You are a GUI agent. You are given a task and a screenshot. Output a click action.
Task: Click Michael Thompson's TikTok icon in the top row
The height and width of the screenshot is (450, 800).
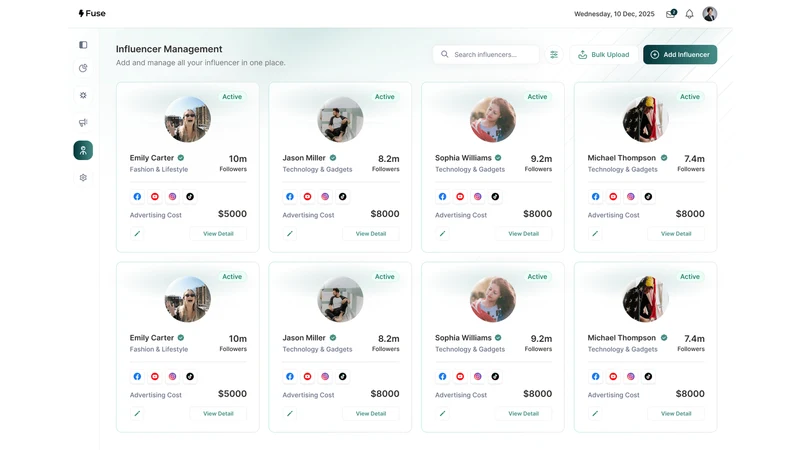(x=648, y=196)
